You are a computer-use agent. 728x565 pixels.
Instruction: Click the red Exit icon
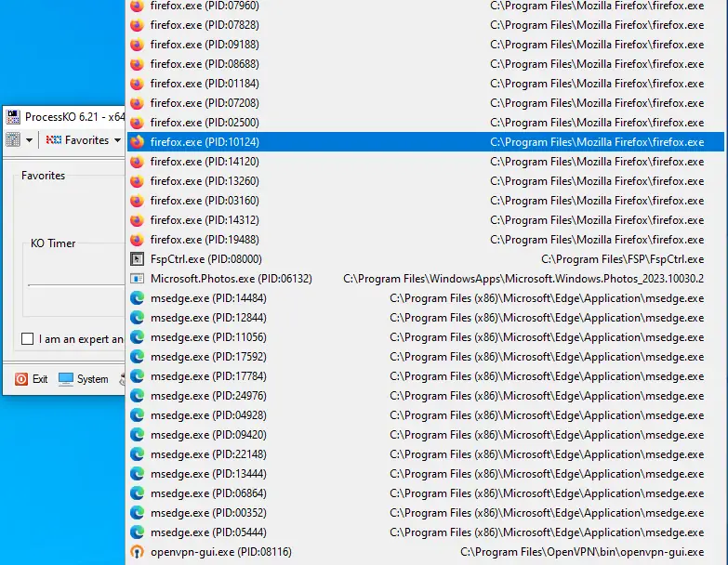click(21, 379)
